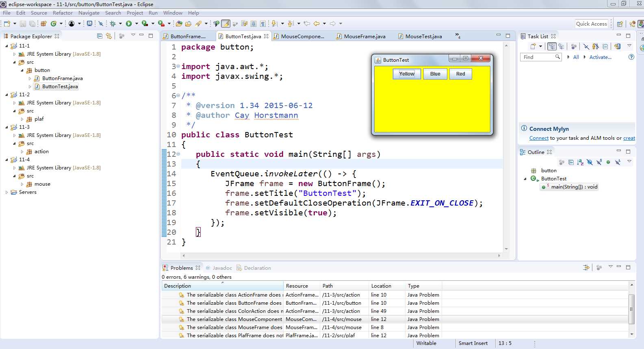644x349 pixels.
Task: Go back with Back navigation arrow
Action: coord(317,24)
